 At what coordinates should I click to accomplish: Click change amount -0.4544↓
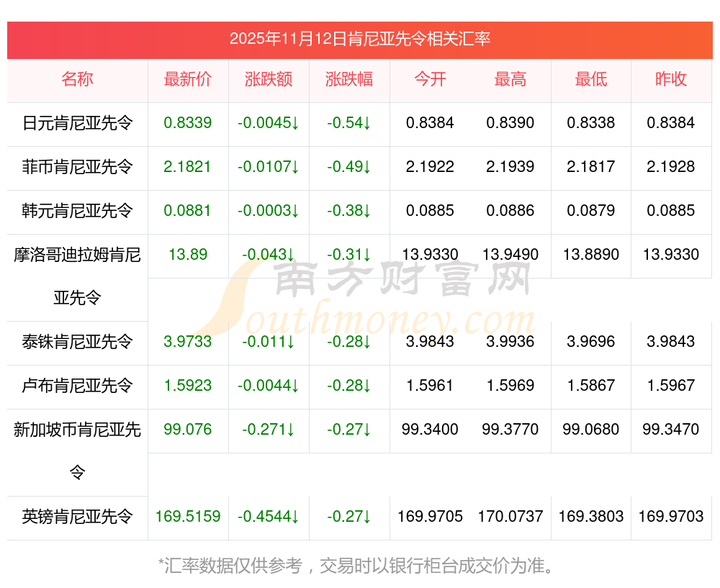point(269,517)
